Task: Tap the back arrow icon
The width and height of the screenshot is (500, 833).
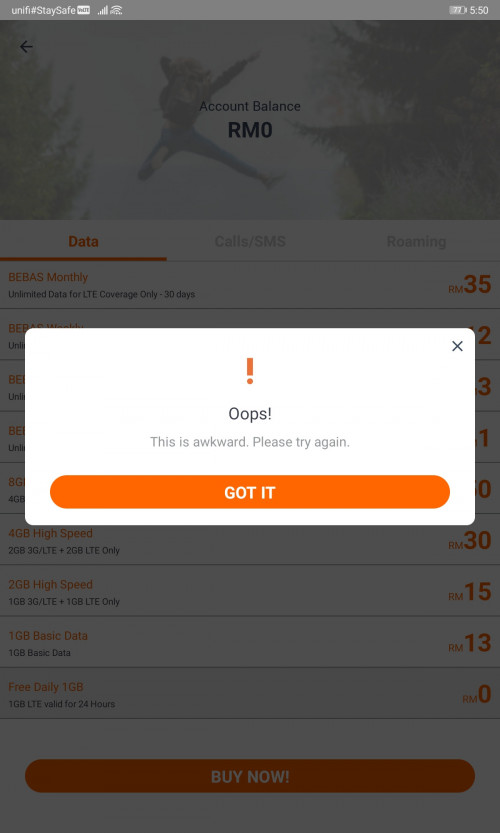Action: click(x=26, y=47)
